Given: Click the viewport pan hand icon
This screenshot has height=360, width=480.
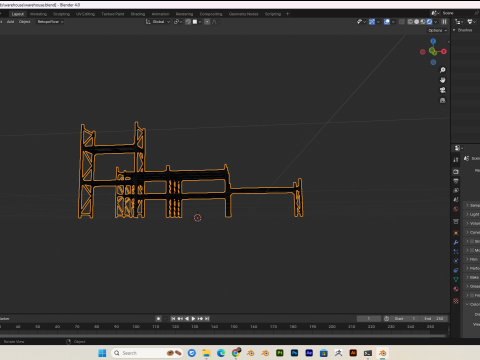Looking at the screenshot, I should coord(443,80).
